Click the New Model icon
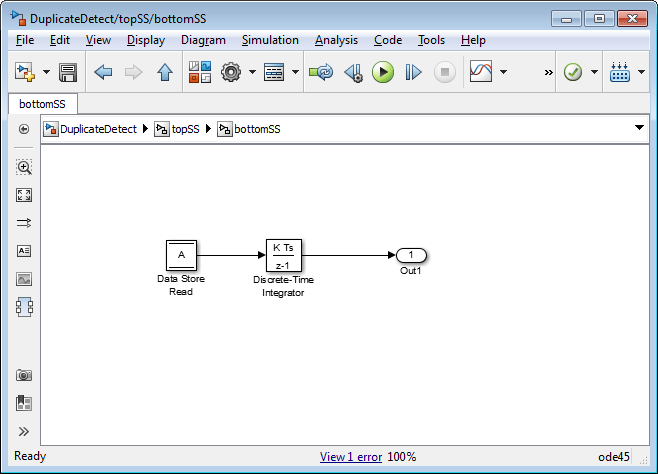658x474 pixels. click(25, 72)
